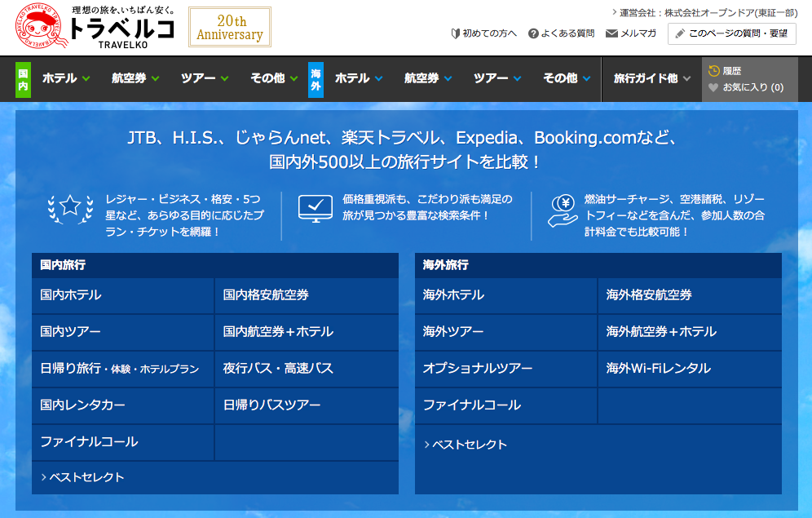Click the green 国内 badge
This screenshot has height=518, width=812.
tap(23, 79)
